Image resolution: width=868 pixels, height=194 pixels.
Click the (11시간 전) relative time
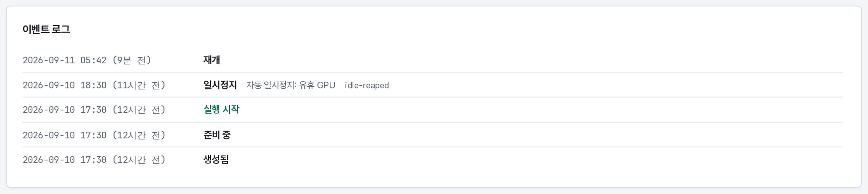point(139,85)
